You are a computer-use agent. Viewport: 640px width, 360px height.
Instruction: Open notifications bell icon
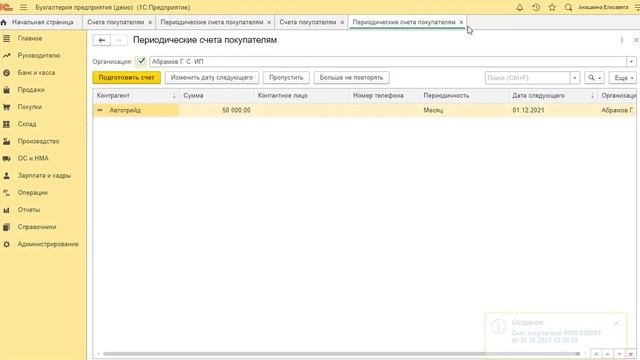point(520,7)
